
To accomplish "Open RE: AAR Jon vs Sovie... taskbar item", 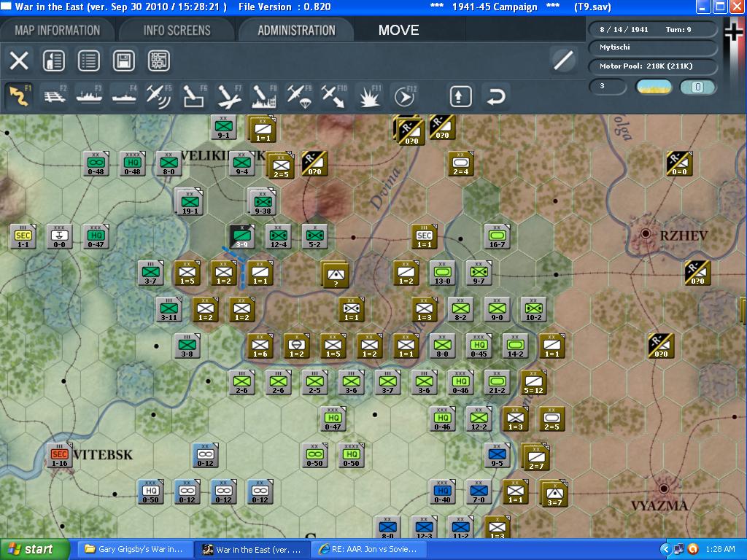I will 370,550.
